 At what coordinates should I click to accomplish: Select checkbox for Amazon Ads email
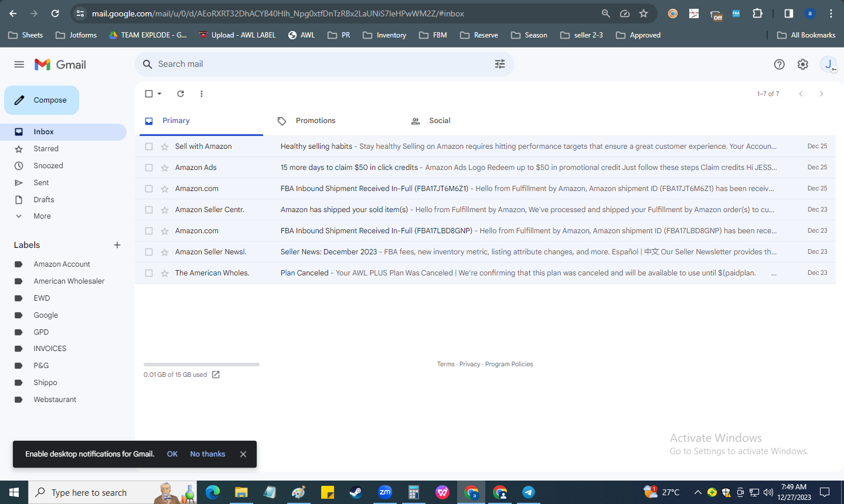149,168
